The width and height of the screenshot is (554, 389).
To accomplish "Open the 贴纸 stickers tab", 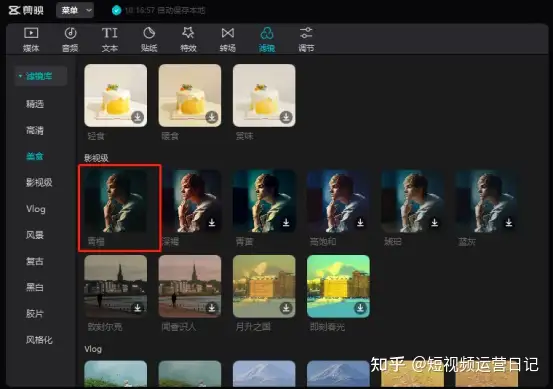I will point(149,40).
